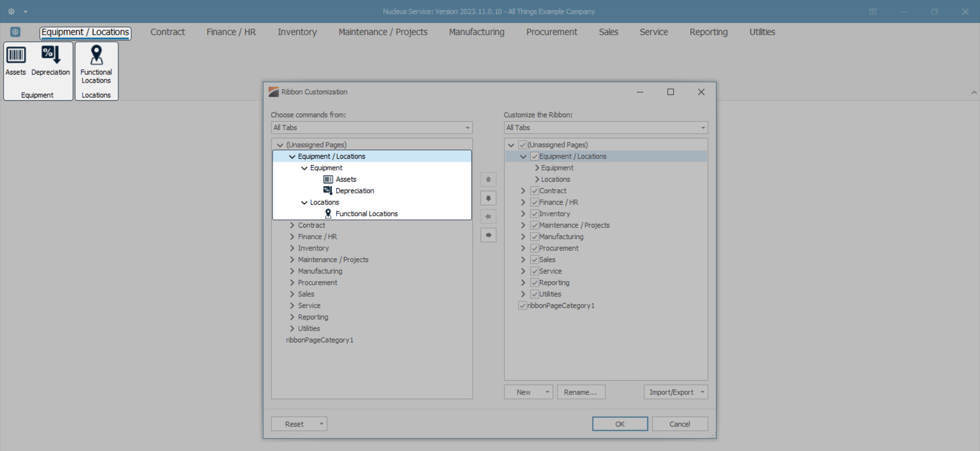Viewport: 980px width, 451px height.
Task: Uncheck the Inventory checkbox
Action: click(534, 214)
